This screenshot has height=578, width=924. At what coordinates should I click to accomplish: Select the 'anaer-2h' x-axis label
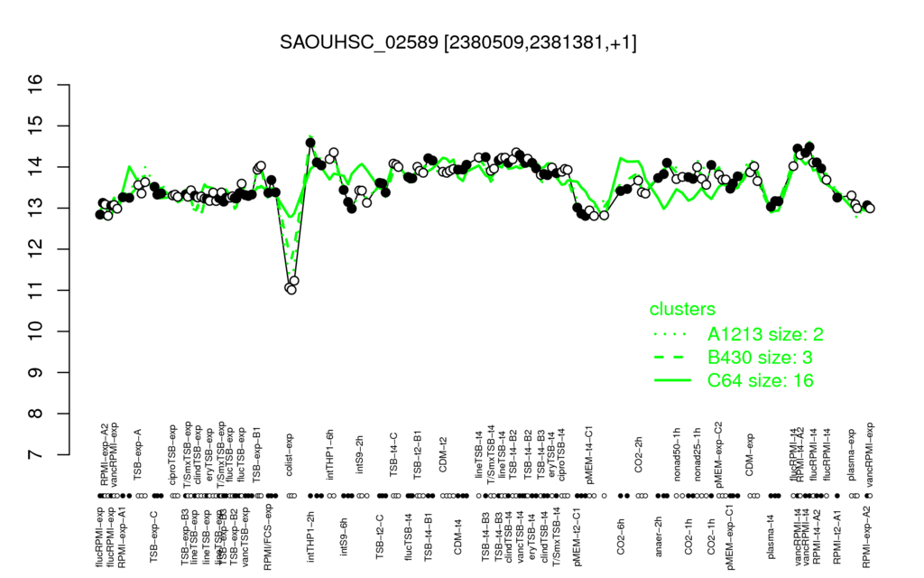pyautogui.click(x=659, y=536)
